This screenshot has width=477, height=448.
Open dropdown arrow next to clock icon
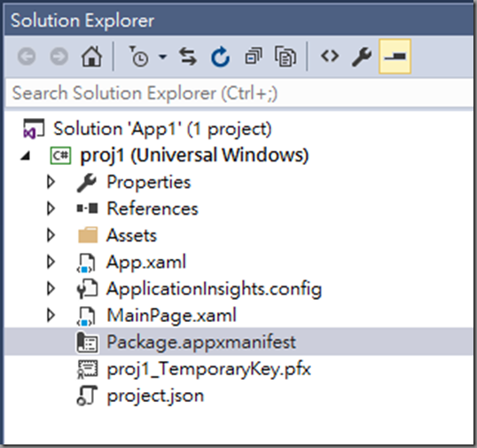tap(163, 56)
